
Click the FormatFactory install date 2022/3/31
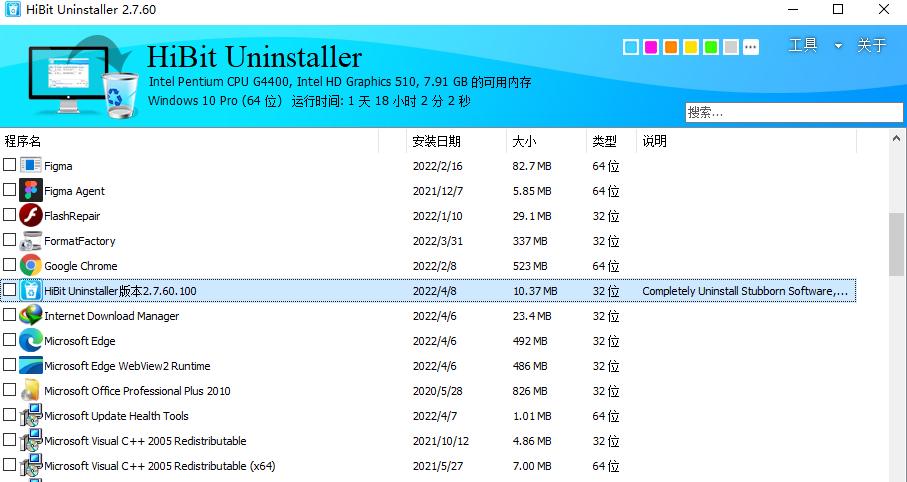click(x=438, y=241)
